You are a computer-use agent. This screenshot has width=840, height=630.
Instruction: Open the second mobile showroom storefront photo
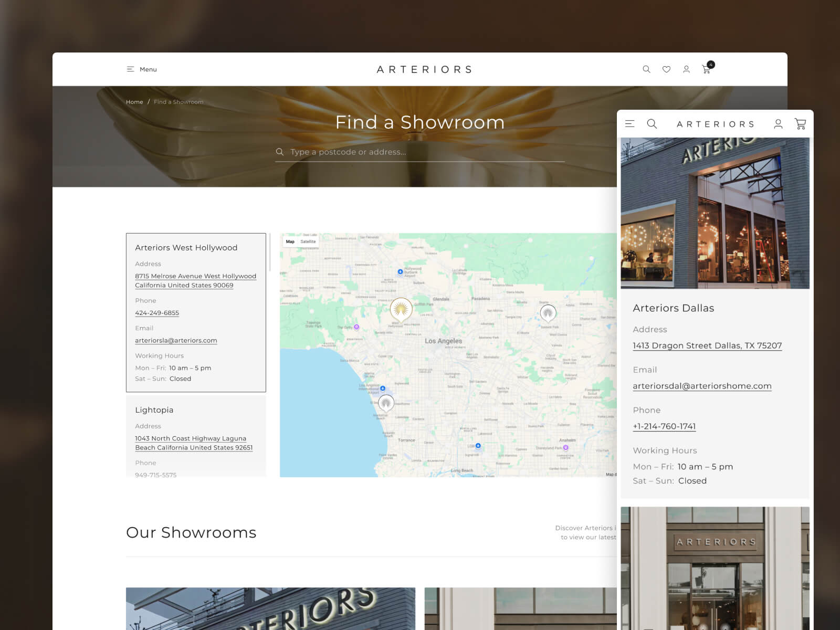coord(715,568)
